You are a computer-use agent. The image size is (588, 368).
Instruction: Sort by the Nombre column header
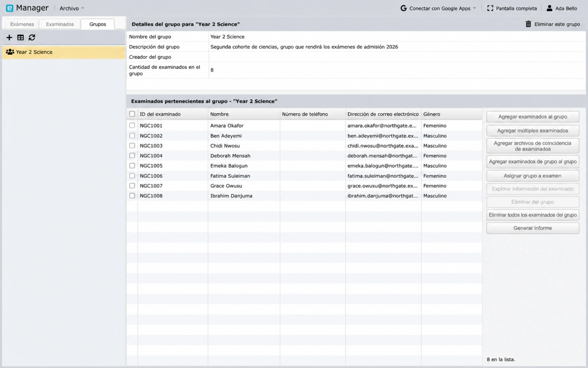(244, 114)
